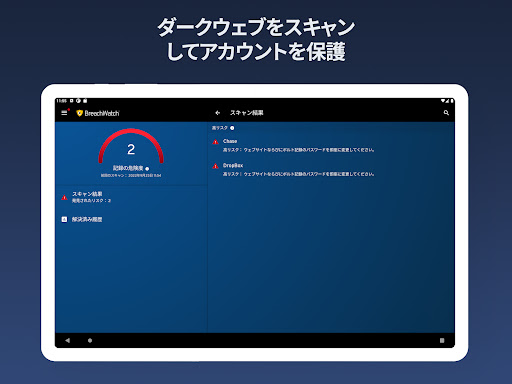Click the スキャン結果 header title
The image size is (512, 384).
(x=247, y=113)
